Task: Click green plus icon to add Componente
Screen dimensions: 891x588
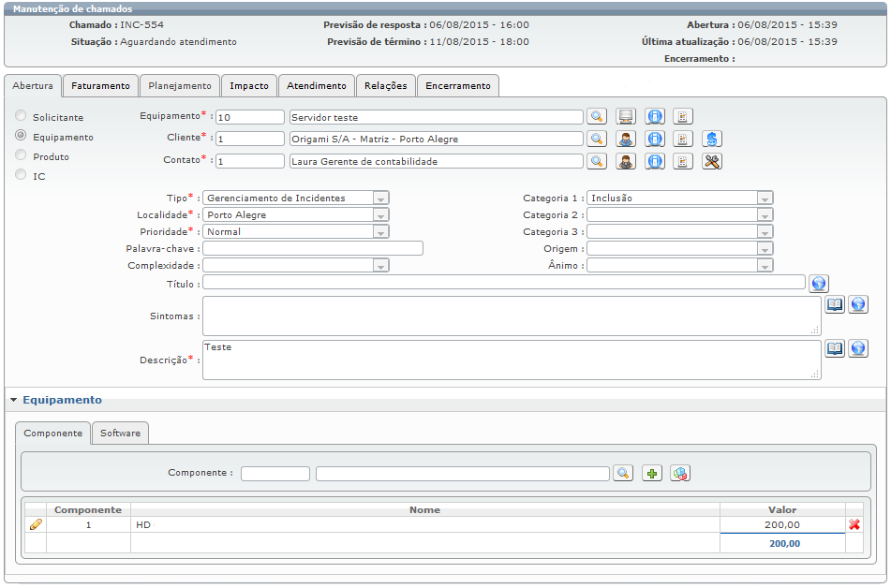Action: pyautogui.click(x=652, y=473)
